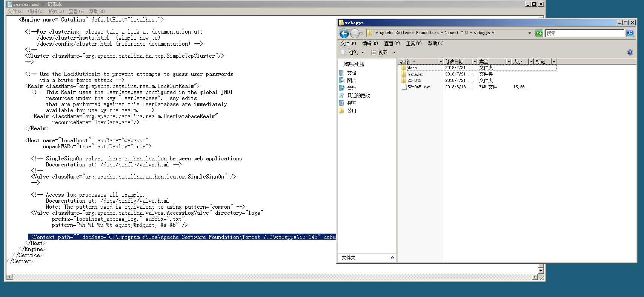
Task: Focus the explorer 搜索 search box
Action: click(x=584, y=33)
